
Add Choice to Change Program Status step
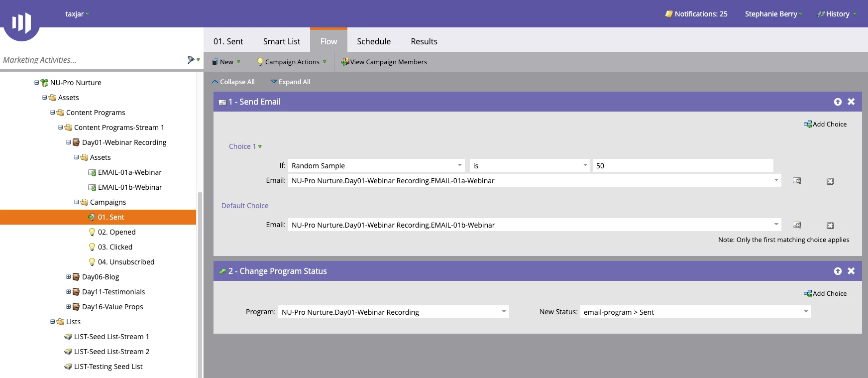(825, 293)
